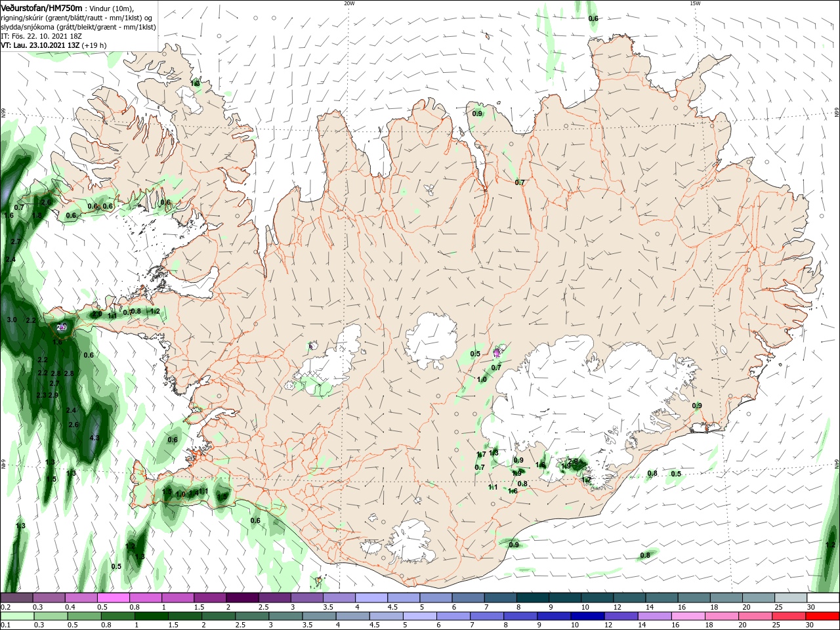Choose the white 30 swatch in the upper legend row
This screenshot has height=630, width=840.
pos(823,598)
